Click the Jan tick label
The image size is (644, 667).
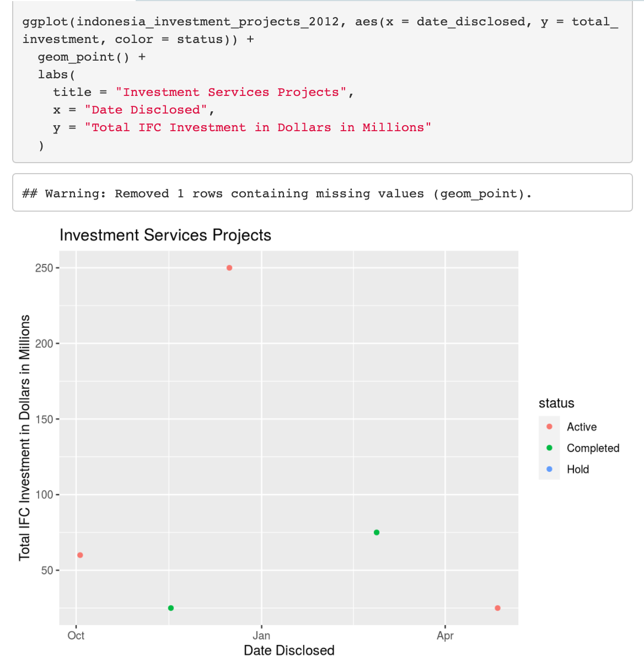point(261,636)
